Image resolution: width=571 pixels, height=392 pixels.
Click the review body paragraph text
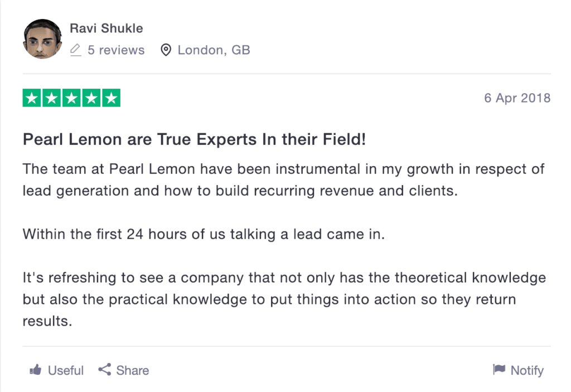284,245
